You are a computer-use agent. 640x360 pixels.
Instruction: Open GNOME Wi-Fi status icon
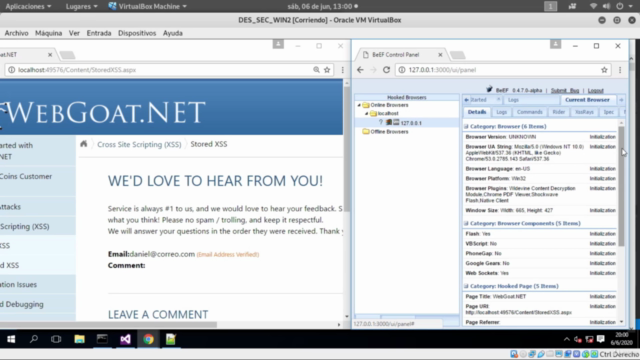[593, 6]
